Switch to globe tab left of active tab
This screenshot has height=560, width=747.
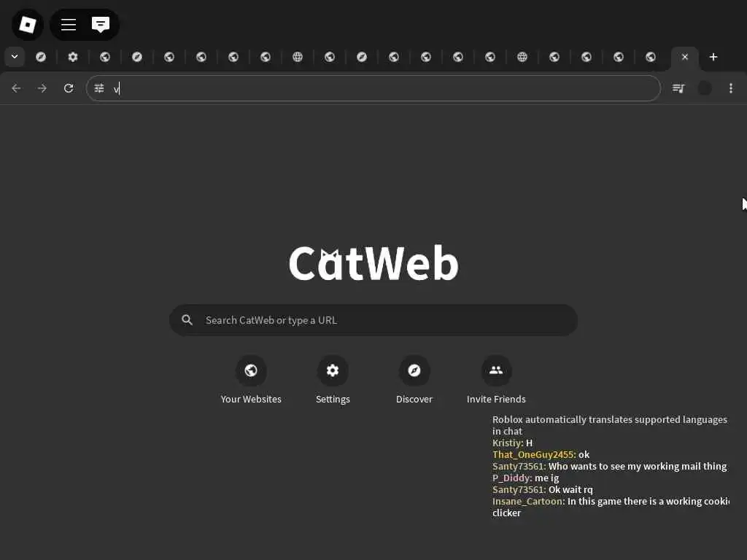[x=651, y=57]
